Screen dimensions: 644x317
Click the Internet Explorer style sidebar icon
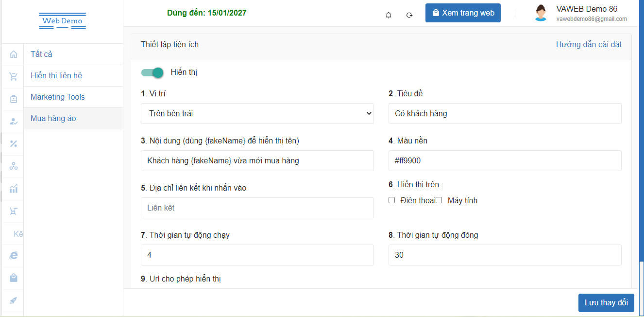coord(14,255)
